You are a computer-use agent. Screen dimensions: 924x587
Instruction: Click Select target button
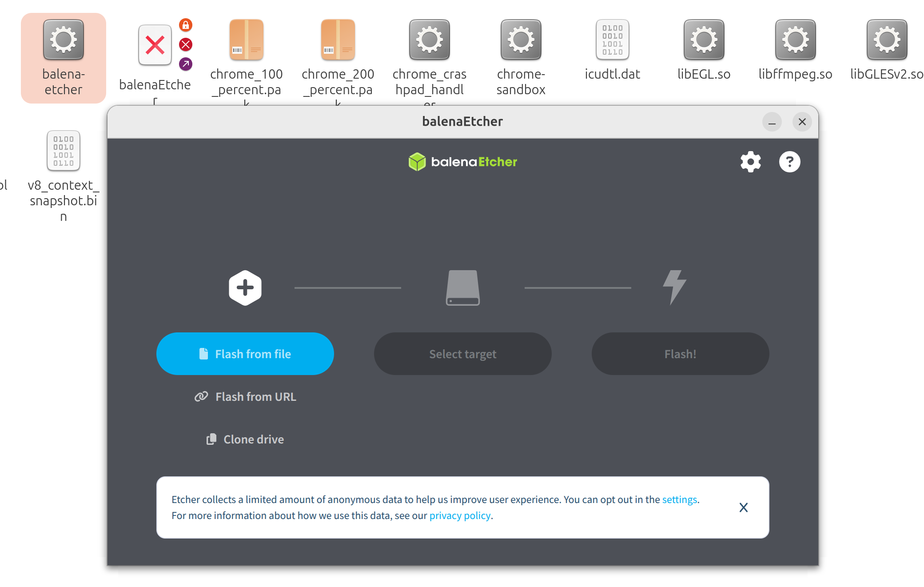(x=463, y=354)
